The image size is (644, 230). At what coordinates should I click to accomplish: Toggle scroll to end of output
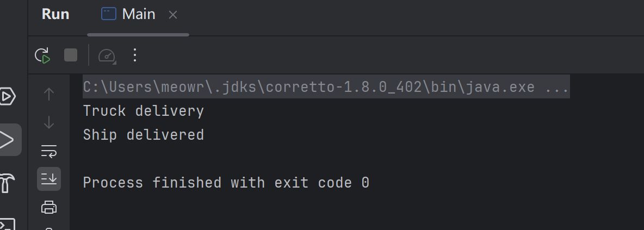[x=49, y=178]
